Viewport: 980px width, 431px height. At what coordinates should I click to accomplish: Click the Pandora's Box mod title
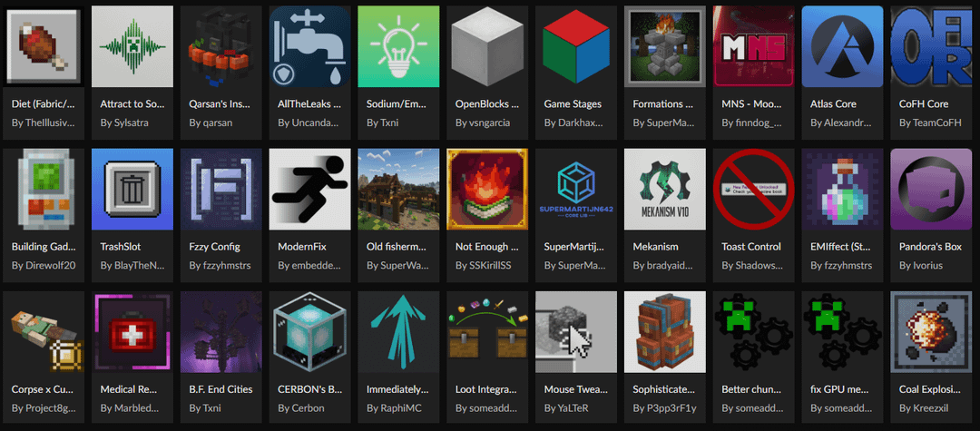click(929, 247)
